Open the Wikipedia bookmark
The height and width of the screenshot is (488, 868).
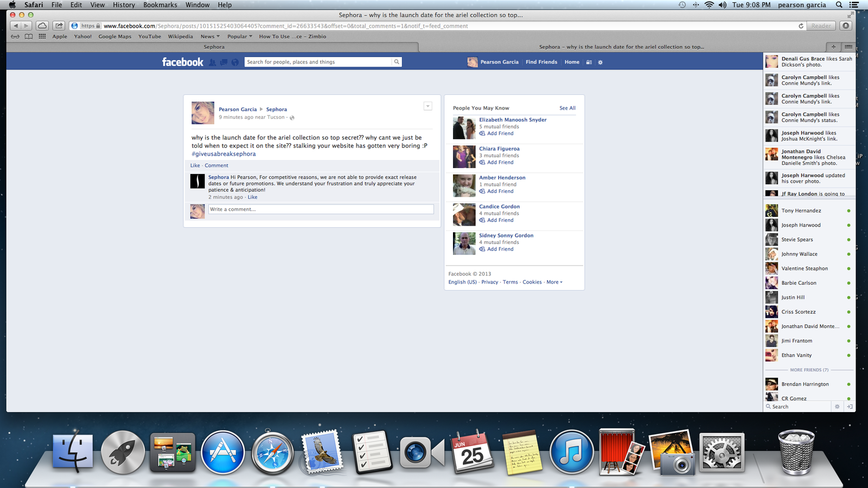[x=180, y=36]
